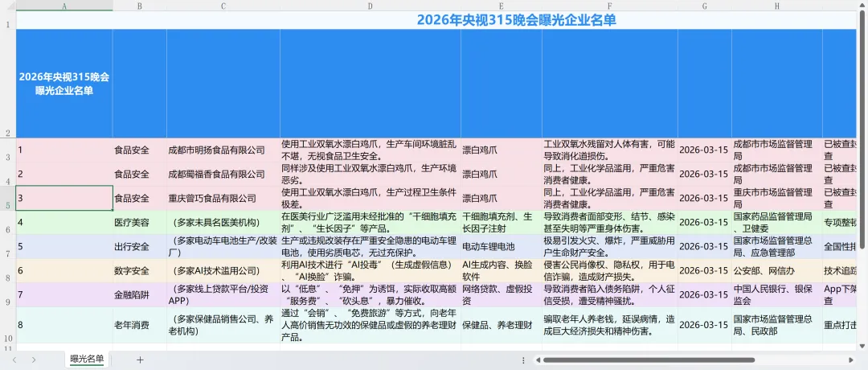Select cell 数字安全
The image size is (868, 370).
(140, 270)
